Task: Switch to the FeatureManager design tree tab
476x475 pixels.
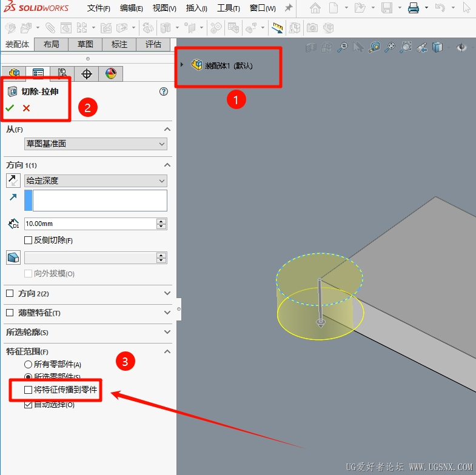Action: tap(14, 73)
